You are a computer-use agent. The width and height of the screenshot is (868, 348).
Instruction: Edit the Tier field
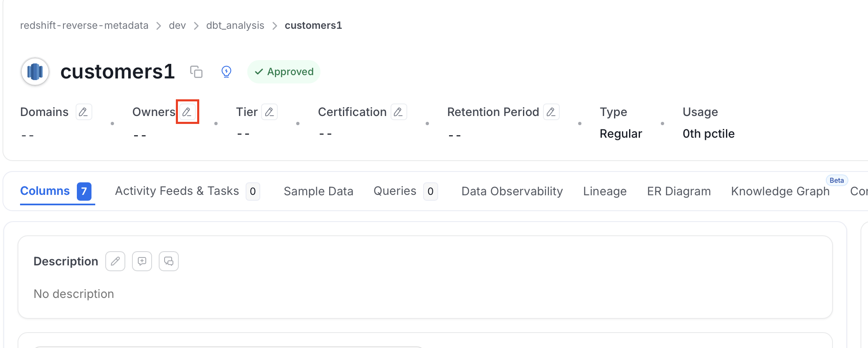(270, 112)
